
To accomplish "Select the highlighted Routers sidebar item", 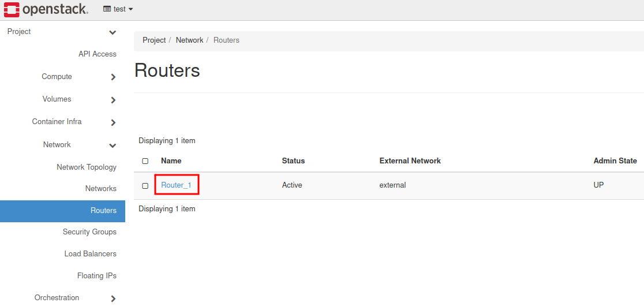I will [103, 211].
